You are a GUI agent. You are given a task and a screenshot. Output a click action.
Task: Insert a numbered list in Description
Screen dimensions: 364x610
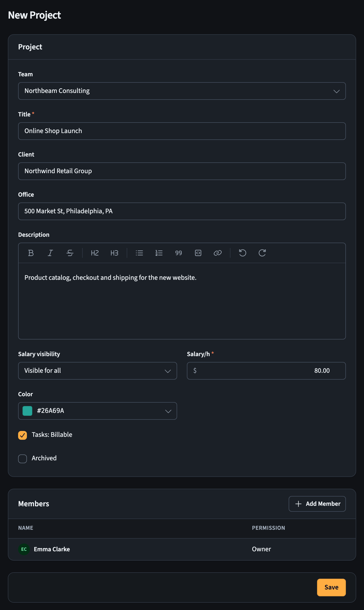[x=159, y=253]
